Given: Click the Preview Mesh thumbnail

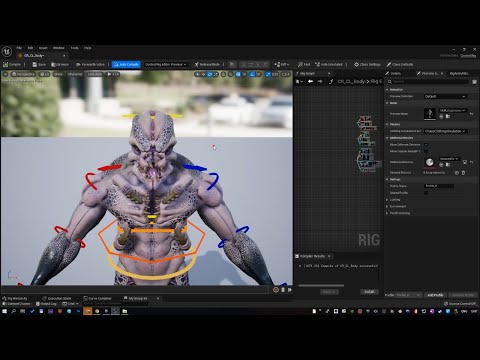Looking at the screenshot, I should 430,114.
